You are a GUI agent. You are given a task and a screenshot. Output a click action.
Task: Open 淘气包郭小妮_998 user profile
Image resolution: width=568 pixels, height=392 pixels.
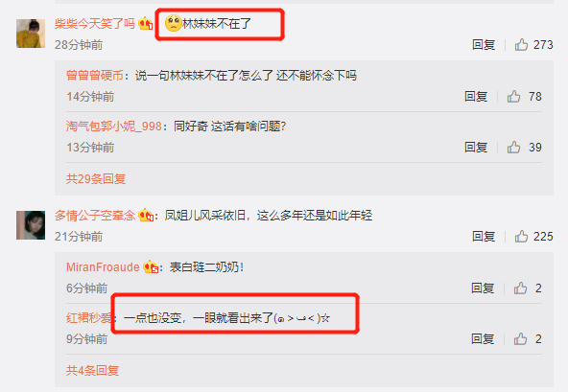click(x=114, y=126)
